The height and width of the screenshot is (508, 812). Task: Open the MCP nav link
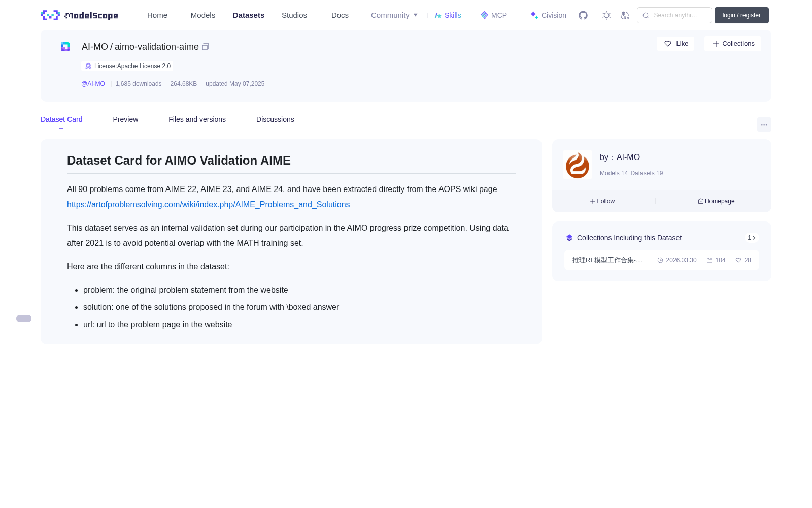(x=493, y=15)
